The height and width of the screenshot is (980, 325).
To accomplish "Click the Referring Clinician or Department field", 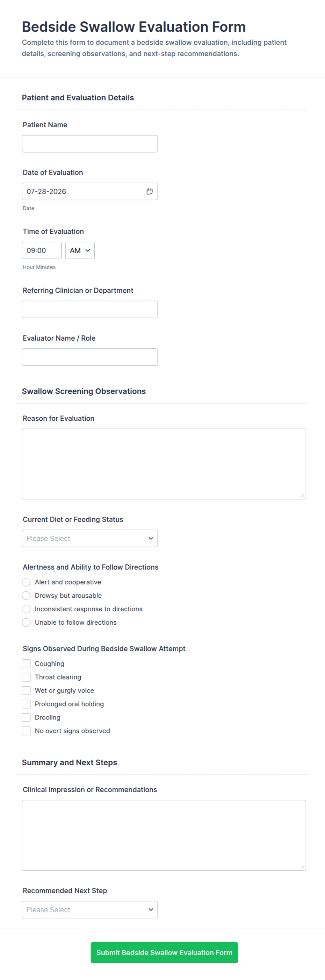I will pos(90,309).
